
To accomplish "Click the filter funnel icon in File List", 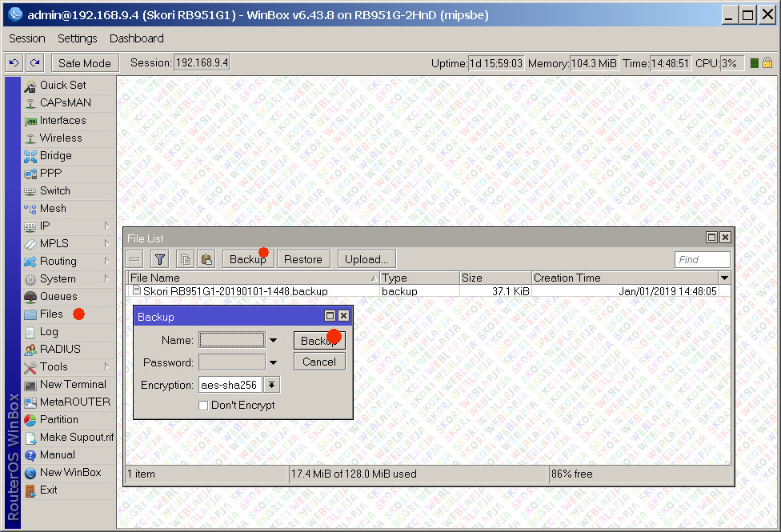I will (160, 259).
